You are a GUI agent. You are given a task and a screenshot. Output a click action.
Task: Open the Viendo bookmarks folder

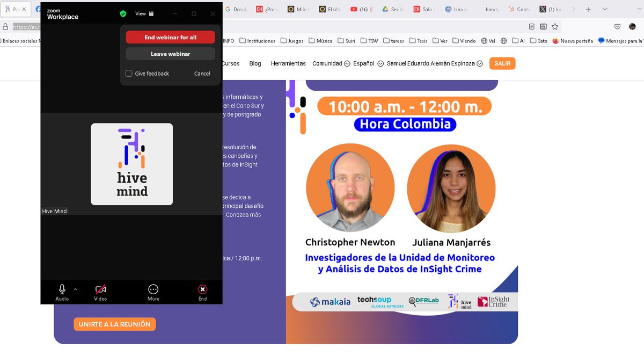point(464,41)
